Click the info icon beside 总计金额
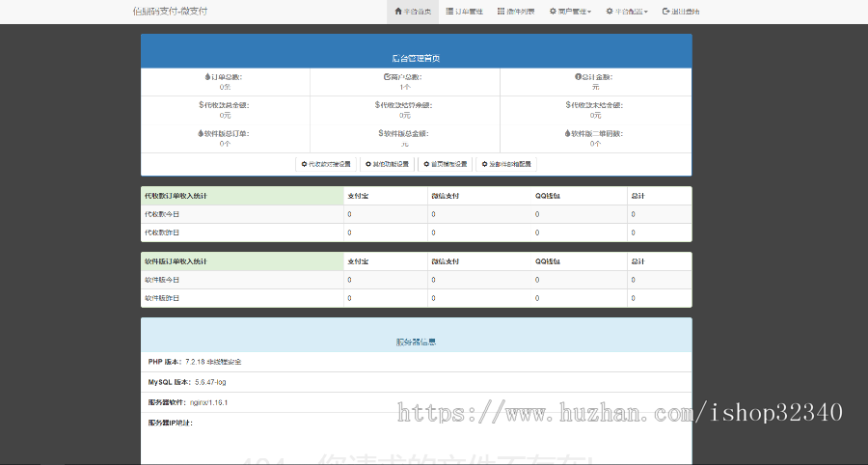 tap(578, 77)
